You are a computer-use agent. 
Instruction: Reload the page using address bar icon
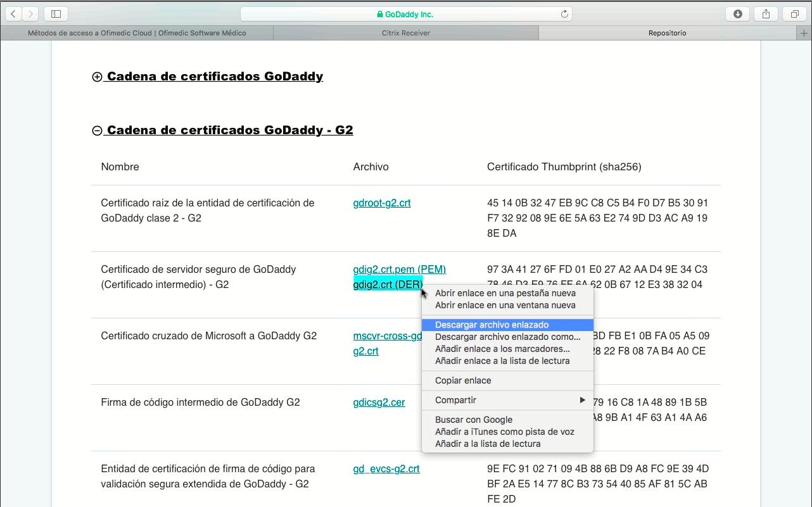(x=564, y=14)
